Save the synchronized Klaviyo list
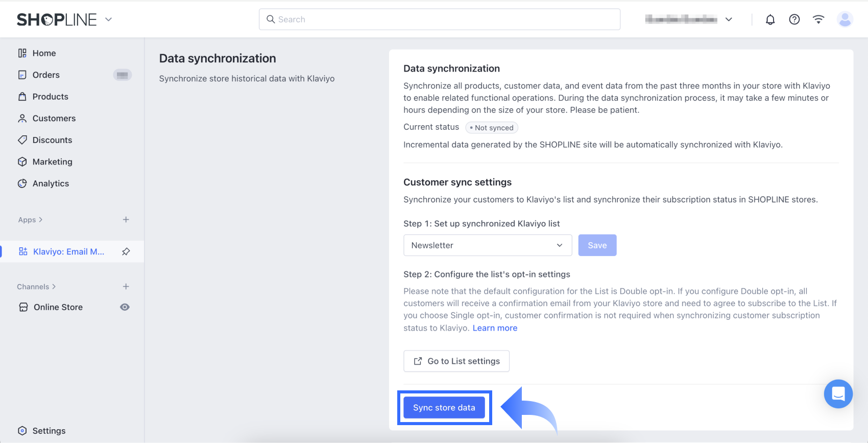This screenshot has width=868, height=443. 597,245
